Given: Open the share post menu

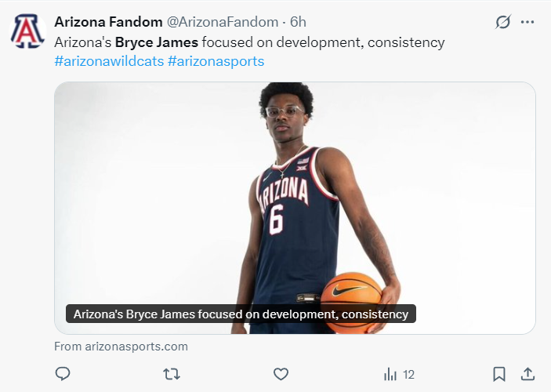Looking at the screenshot, I should [528, 374].
